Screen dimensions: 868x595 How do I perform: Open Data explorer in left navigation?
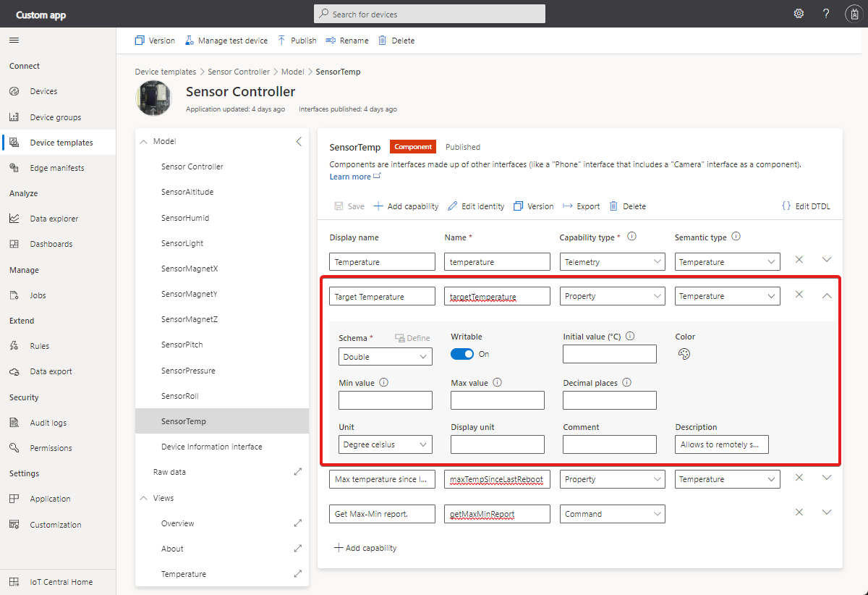[x=58, y=219]
